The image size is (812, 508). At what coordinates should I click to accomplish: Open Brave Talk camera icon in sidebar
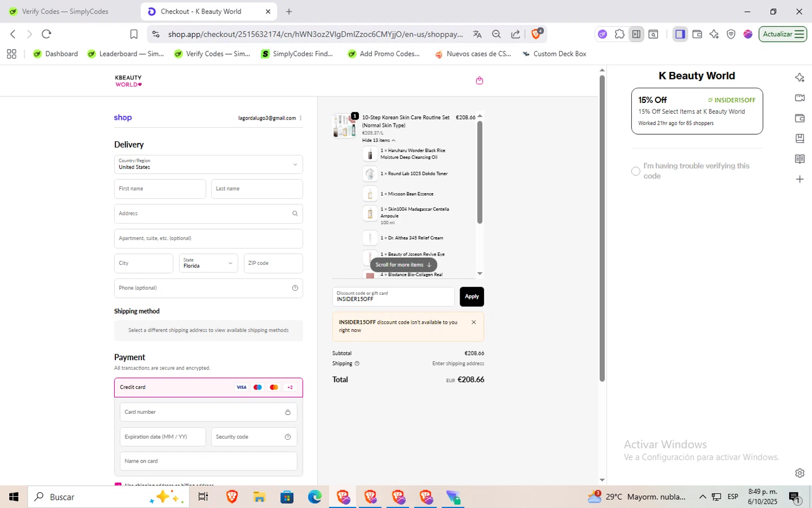(x=800, y=98)
